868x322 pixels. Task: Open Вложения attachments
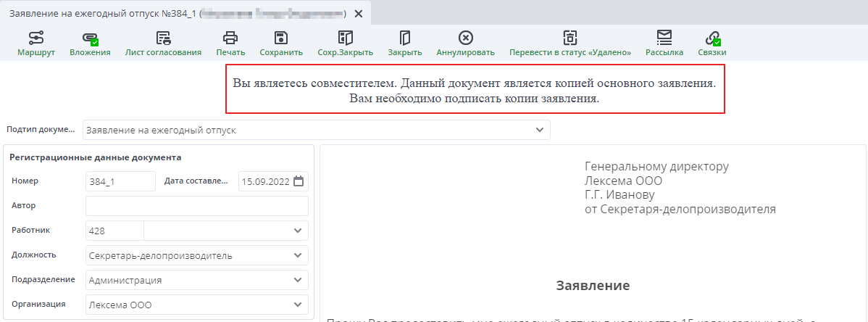[x=90, y=44]
